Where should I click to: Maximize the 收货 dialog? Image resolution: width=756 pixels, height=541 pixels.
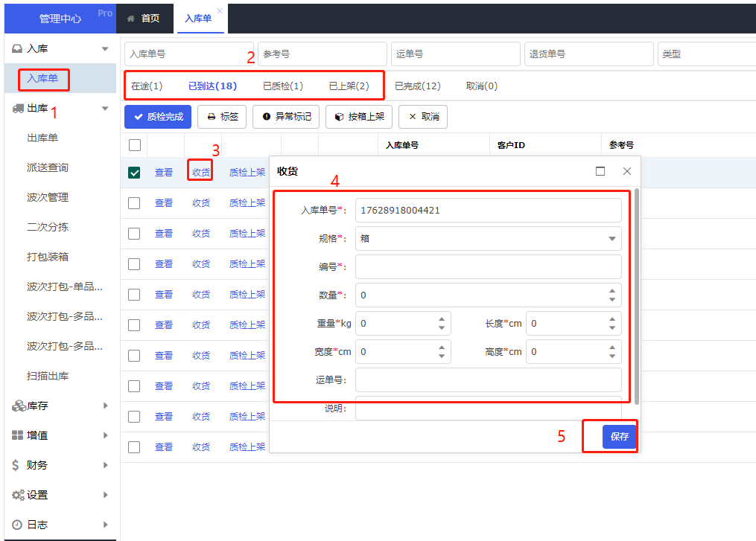point(600,171)
